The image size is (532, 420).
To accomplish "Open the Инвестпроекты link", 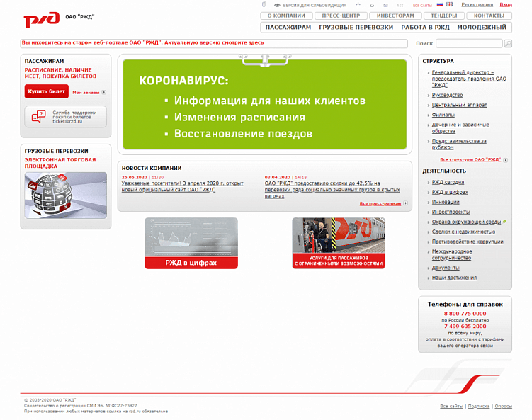I will coord(451,212).
